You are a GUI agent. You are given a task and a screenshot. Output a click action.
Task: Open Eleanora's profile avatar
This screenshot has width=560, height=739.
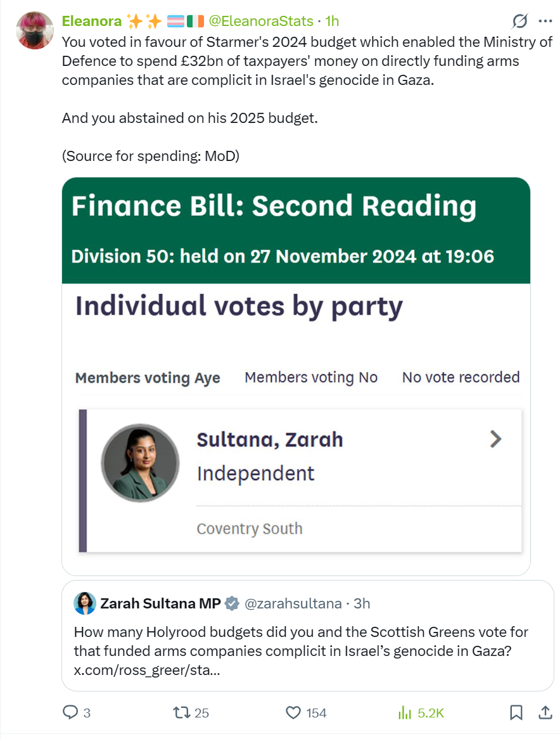[x=34, y=30]
